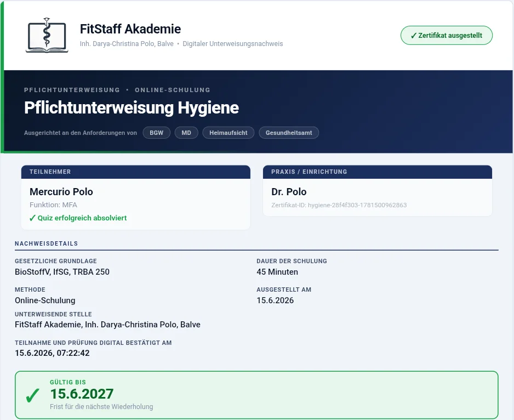
Task: Click the '45 Minuten' duration value
Action: (x=277, y=272)
